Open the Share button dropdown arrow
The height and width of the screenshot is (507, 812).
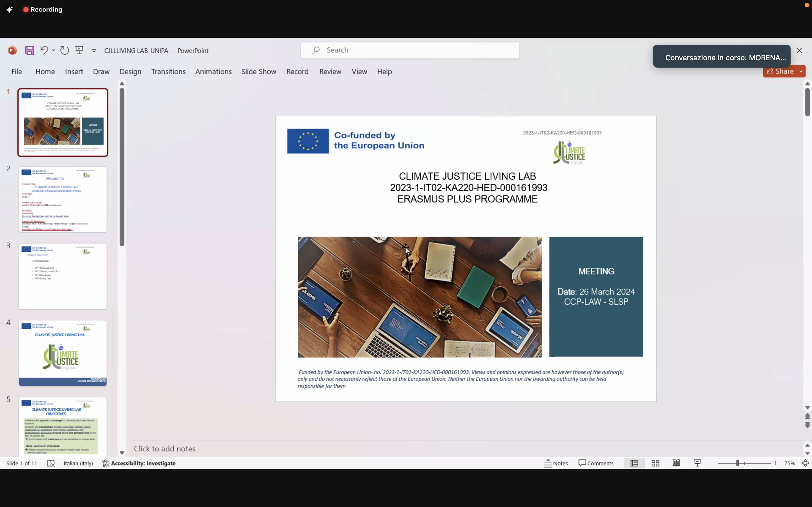pos(801,72)
